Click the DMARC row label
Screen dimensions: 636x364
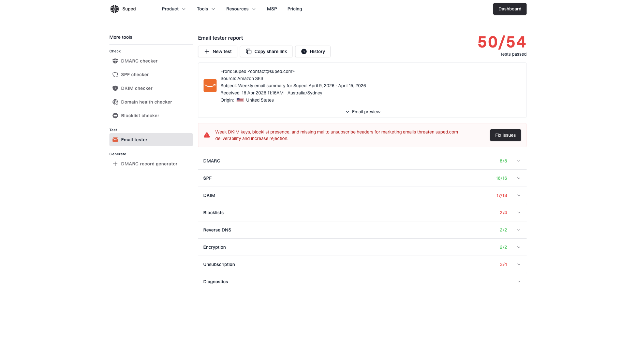(x=212, y=161)
